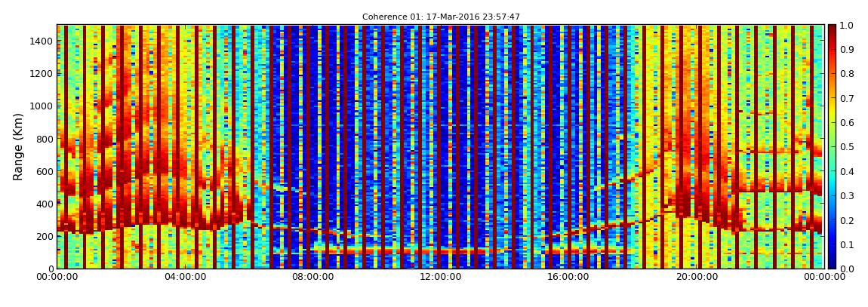
Task: Click the colorbar 0.8 value label
Action: pyautogui.click(x=847, y=74)
